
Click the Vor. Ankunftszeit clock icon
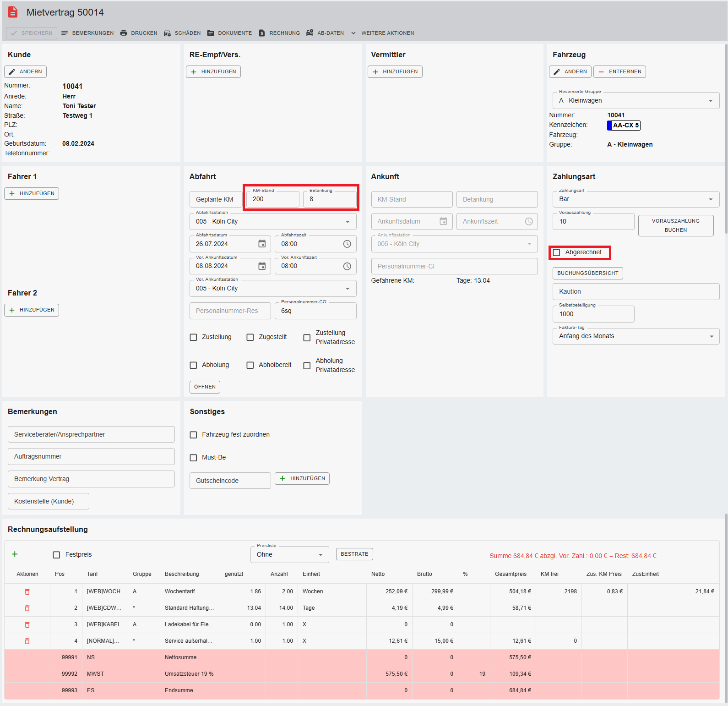347,266
